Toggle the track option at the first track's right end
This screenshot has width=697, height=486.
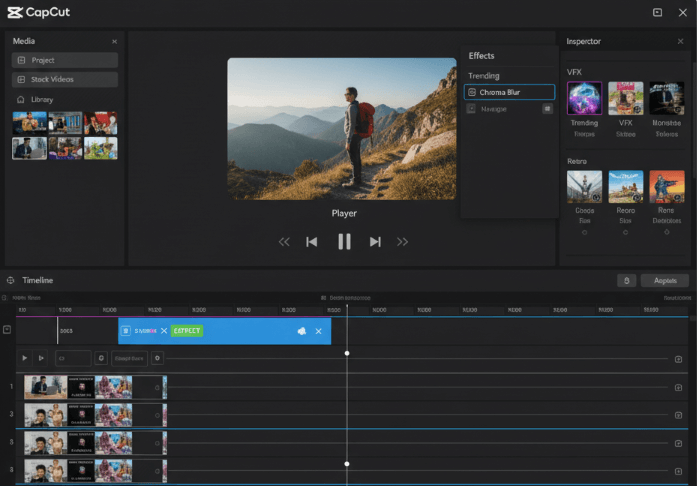coord(679,387)
